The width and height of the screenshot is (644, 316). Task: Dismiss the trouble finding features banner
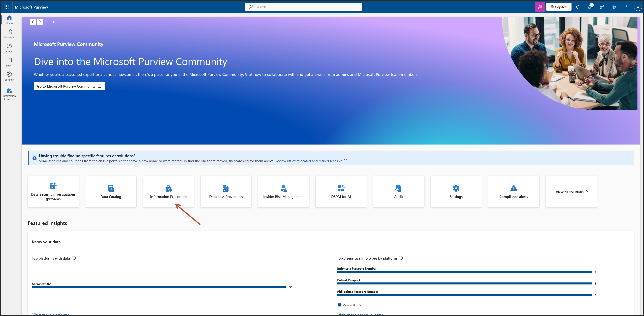tap(628, 156)
